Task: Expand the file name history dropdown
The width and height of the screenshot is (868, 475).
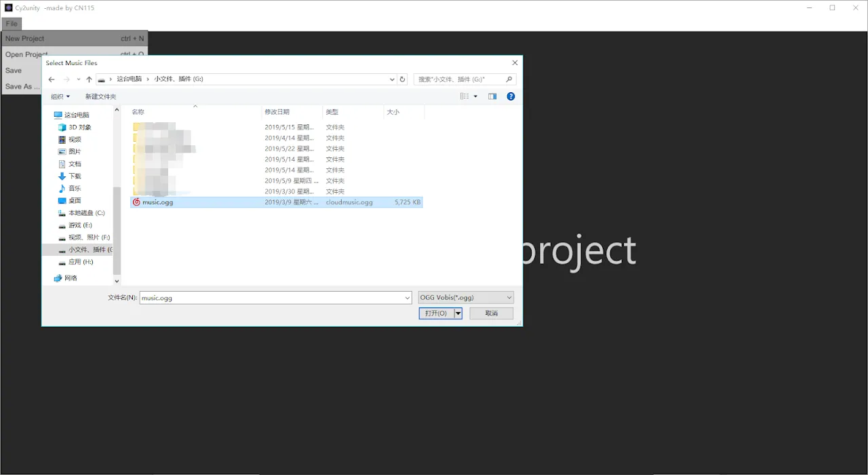Action: pyautogui.click(x=407, y=298)
